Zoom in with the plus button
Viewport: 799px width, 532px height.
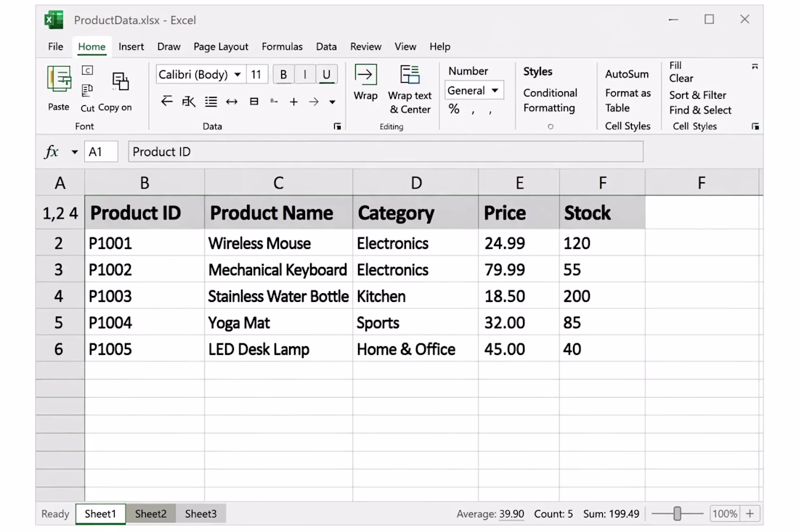click(x=750, y=514)
